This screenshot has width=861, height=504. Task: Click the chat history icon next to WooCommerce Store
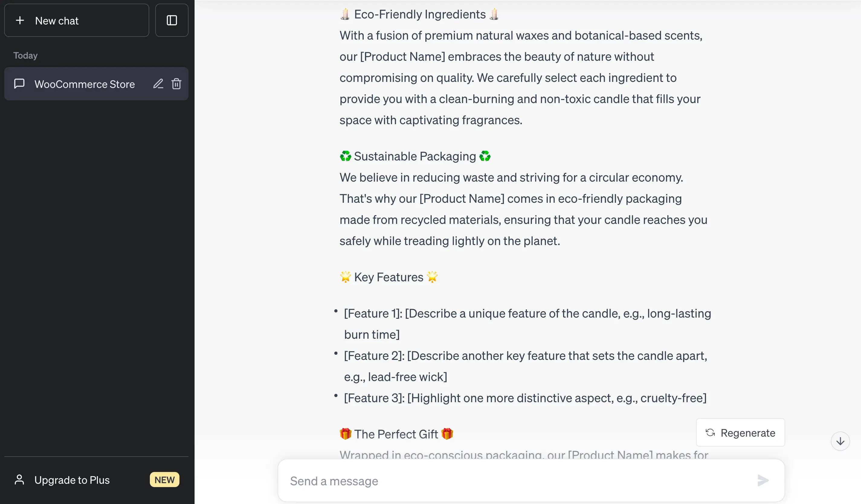click(19, 83)
